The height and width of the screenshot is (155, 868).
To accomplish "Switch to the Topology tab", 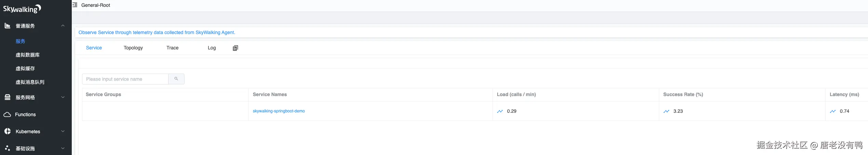I will point(133,48).
